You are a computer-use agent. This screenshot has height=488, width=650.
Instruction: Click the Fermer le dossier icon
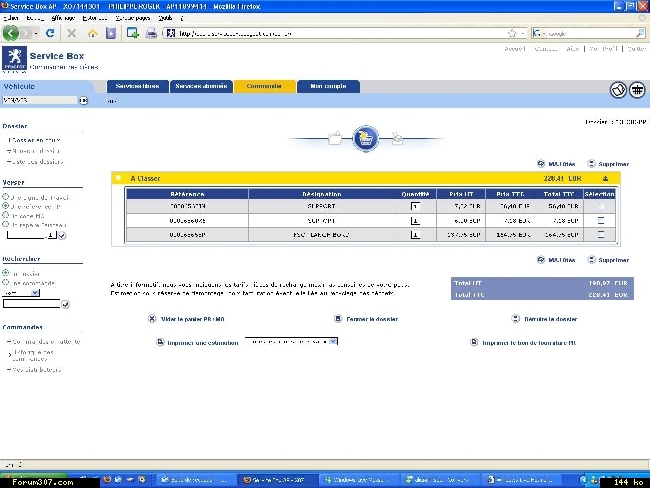click(x=338, y=319)
